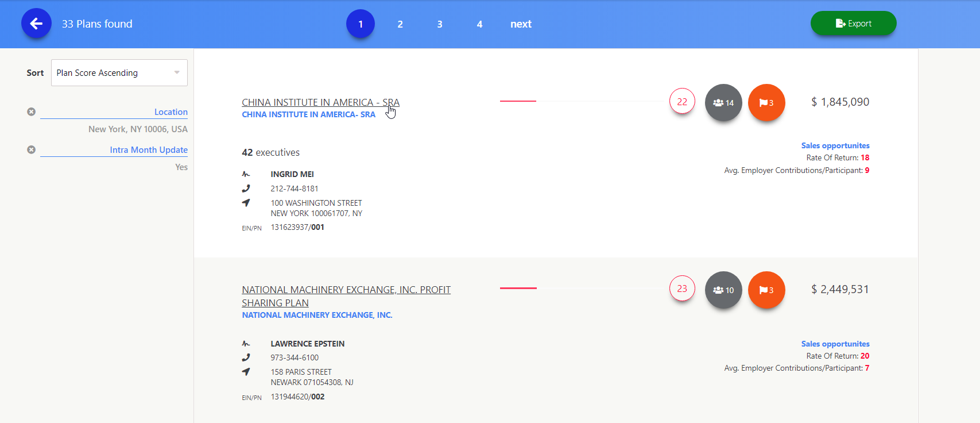Open the Plan Score Ascending sort dropdown

[119, 73]
